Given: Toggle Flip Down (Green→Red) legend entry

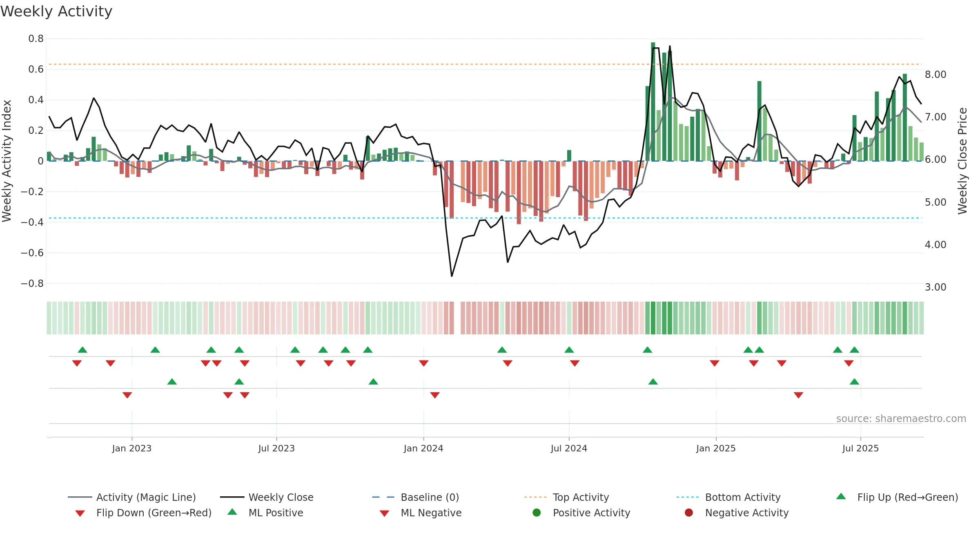Looking at the screenshot, I should click(143, 513).
